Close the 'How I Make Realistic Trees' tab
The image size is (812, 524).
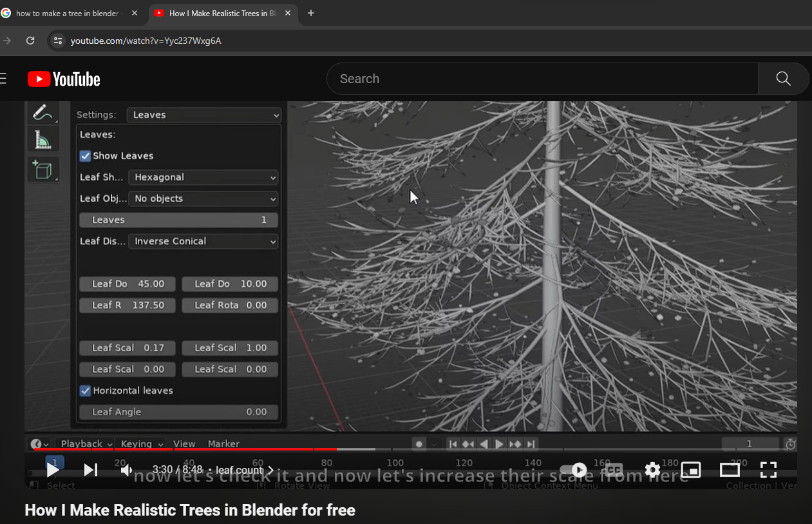click(x=287, y=13)
